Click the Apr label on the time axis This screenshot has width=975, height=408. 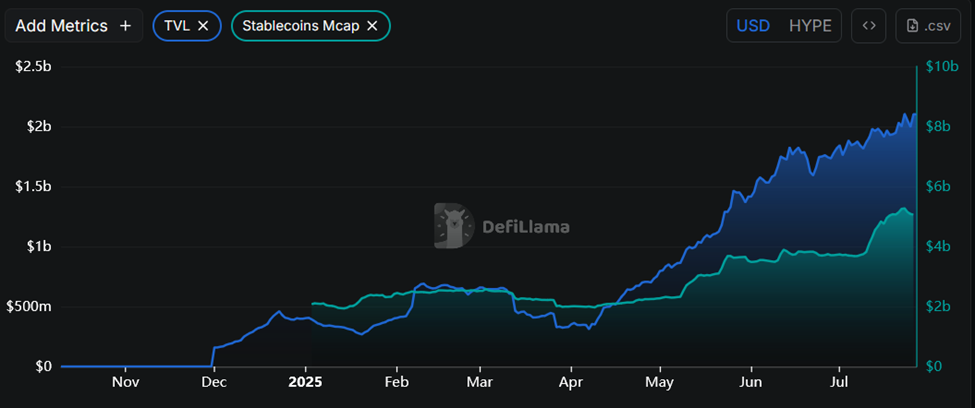pyautogui.click(x=570, y=382)
